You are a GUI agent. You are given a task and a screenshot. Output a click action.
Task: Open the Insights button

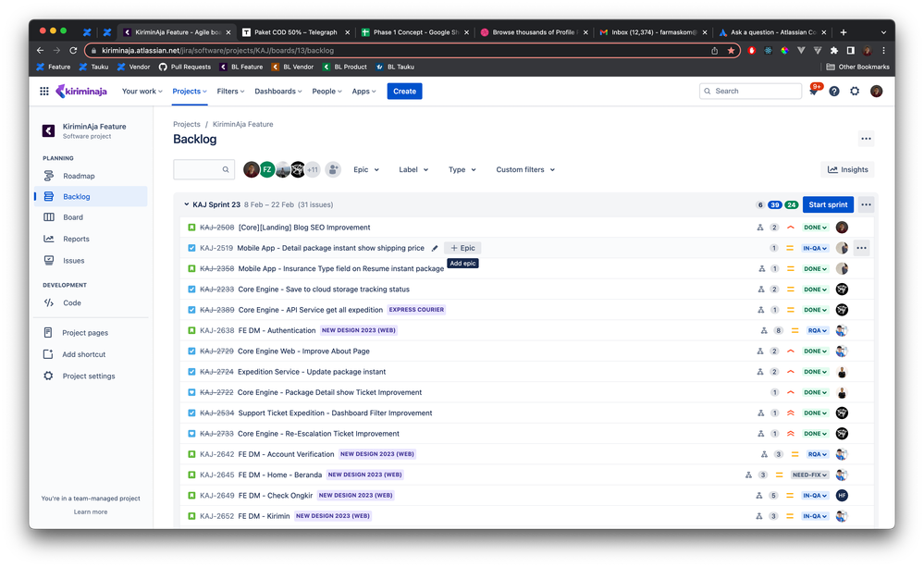pyautogui.click(x=847, y=170)
